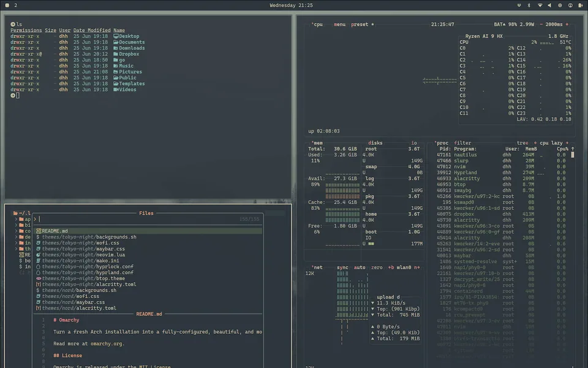Screen dimensions: 588x368
Task: Click the Wednesday 21:25 clock
Action: 291,6
